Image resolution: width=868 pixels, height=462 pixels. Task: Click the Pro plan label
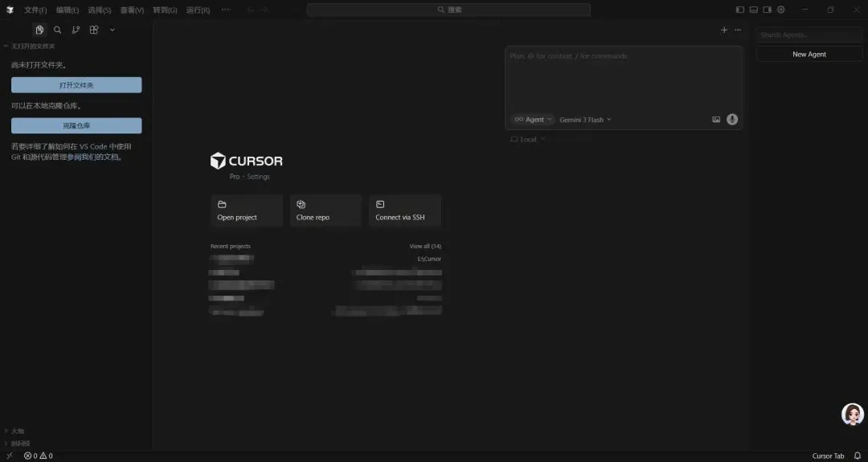tap(235, 177)
